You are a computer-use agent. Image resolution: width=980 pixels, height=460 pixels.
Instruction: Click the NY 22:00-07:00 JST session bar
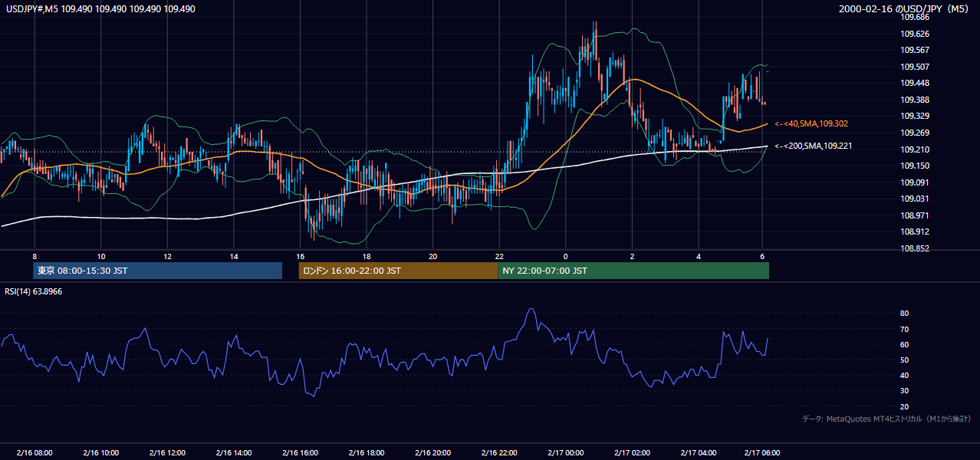[633, 271]
